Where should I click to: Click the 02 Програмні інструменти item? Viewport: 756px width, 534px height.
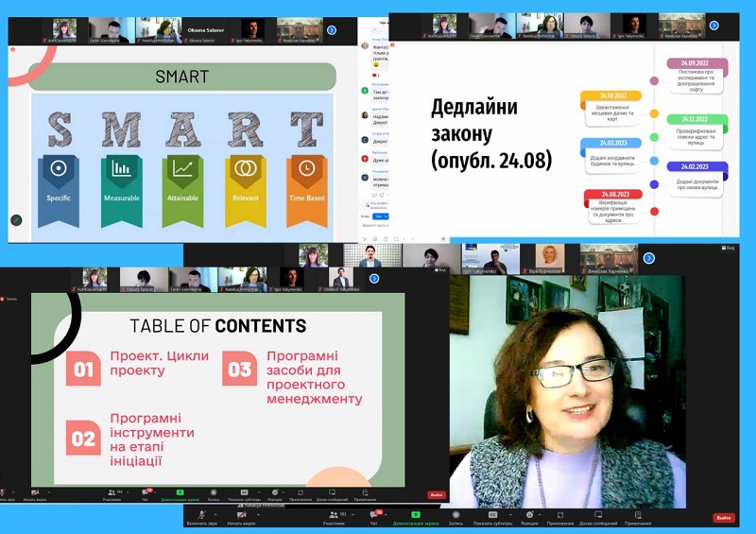point(130,439)
